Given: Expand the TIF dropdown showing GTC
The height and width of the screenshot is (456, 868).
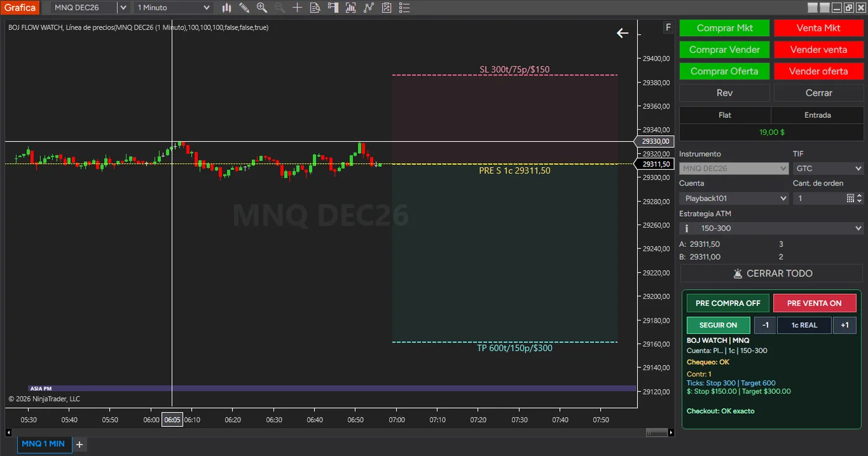Looking at the screenshot, I should tap(828, 168).
